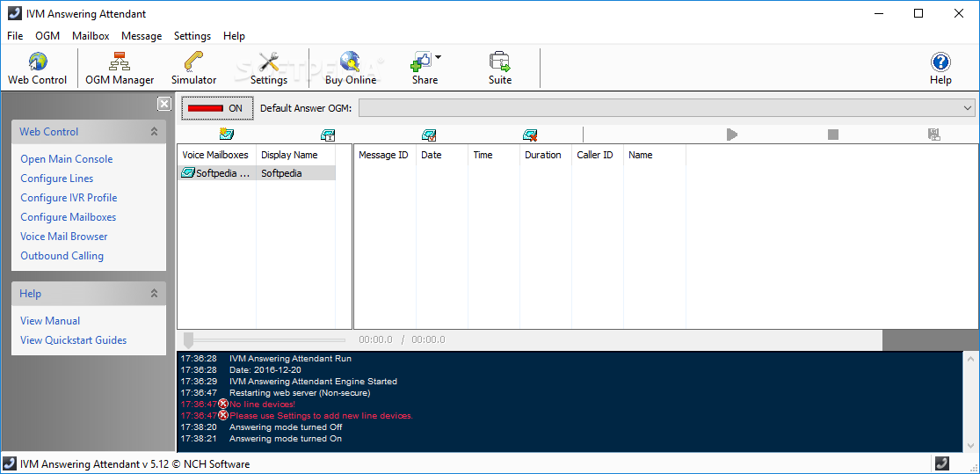Click the playback position slider handle

pos(188,340)
